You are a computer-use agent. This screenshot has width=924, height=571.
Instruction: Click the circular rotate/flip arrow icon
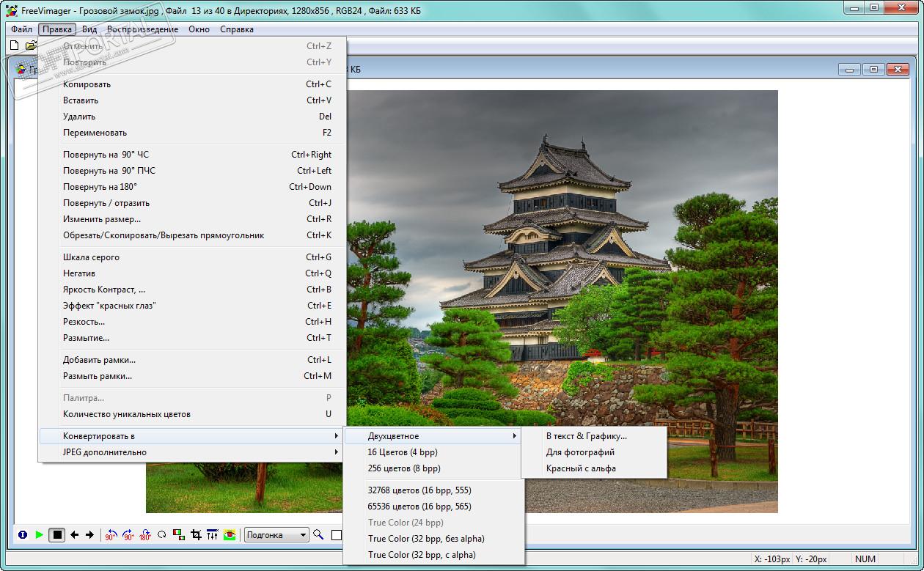click(162, 535)
